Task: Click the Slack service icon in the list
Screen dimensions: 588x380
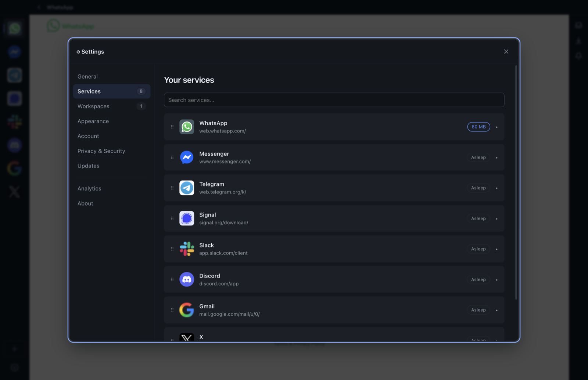Action: (x=187, y=249)
